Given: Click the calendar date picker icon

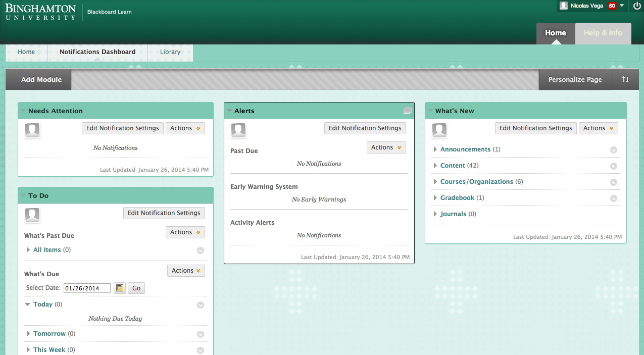Looking at the screenshot, I should click(x=120, y=288).
